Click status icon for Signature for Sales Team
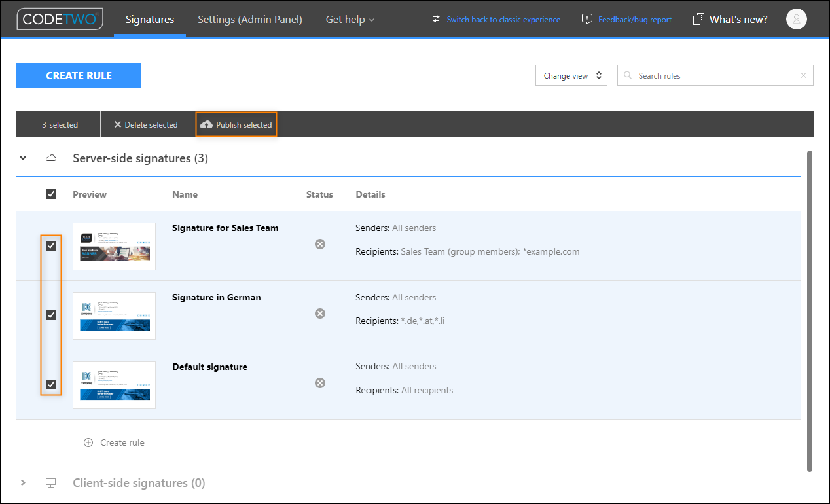Screen dimensions: 830x504 (x=320, y=244)
